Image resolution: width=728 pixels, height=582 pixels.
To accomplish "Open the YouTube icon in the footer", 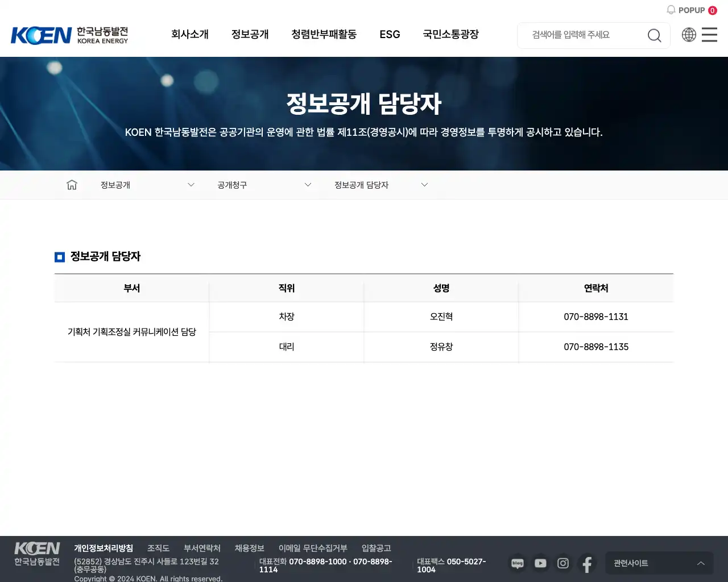I will pyautogui.click(x=540, y=563).
